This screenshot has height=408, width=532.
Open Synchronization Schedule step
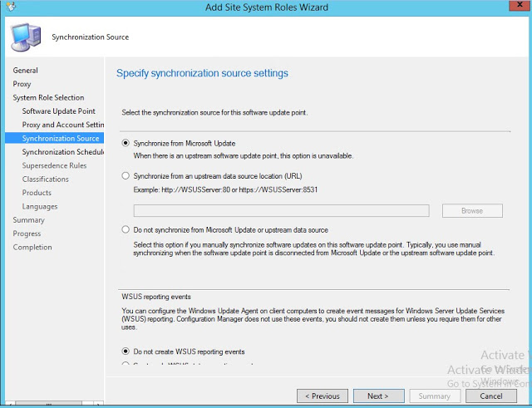click(x=62, y=152)
